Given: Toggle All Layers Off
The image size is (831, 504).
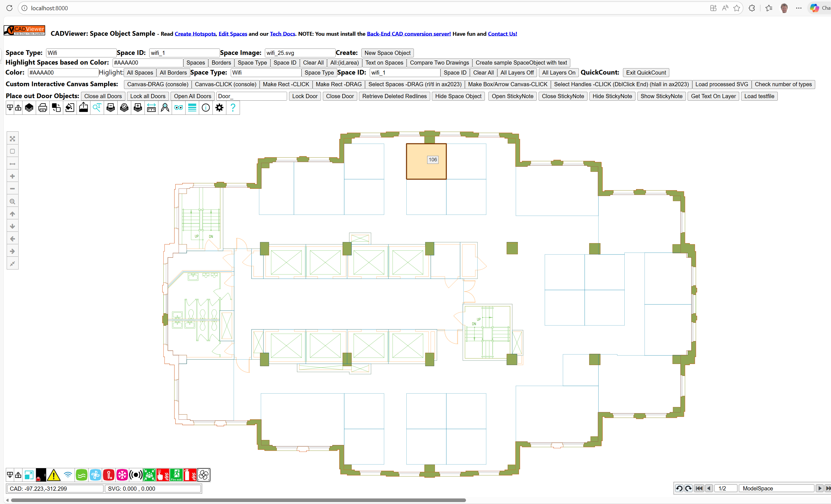Looking at the screenshot, I should [x=517, y=72].
